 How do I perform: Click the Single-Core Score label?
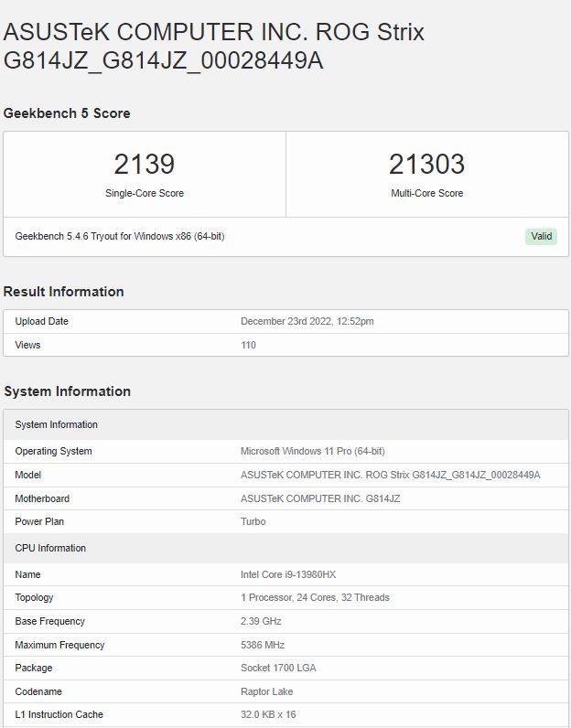click(x=145, y=193)
